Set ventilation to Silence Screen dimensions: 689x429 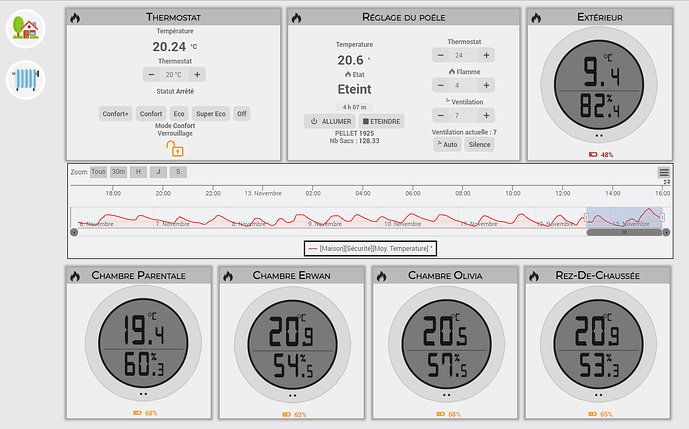point(479,145)
